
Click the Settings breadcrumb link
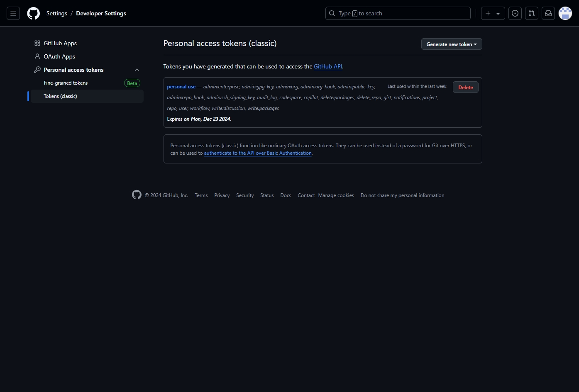(x=57, y=13)
